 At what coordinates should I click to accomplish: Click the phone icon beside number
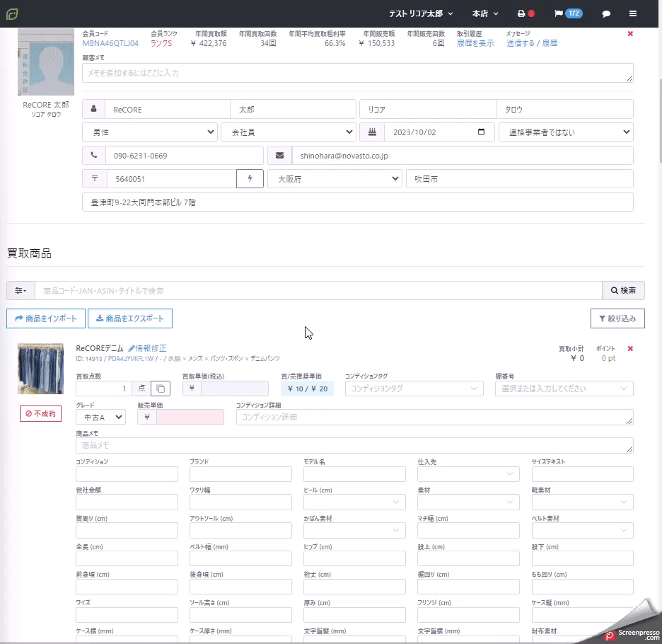(94, 156)
